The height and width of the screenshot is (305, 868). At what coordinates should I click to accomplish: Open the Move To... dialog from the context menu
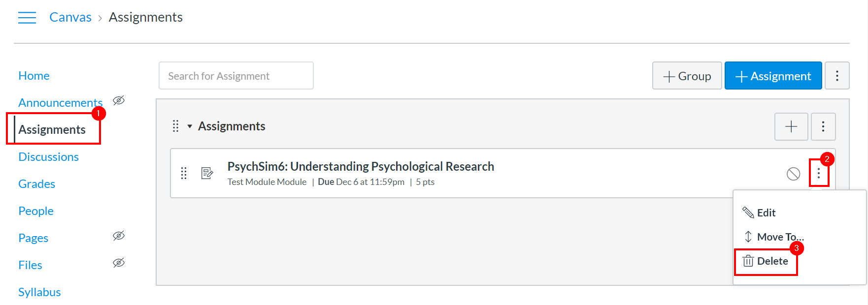(781, 237)
